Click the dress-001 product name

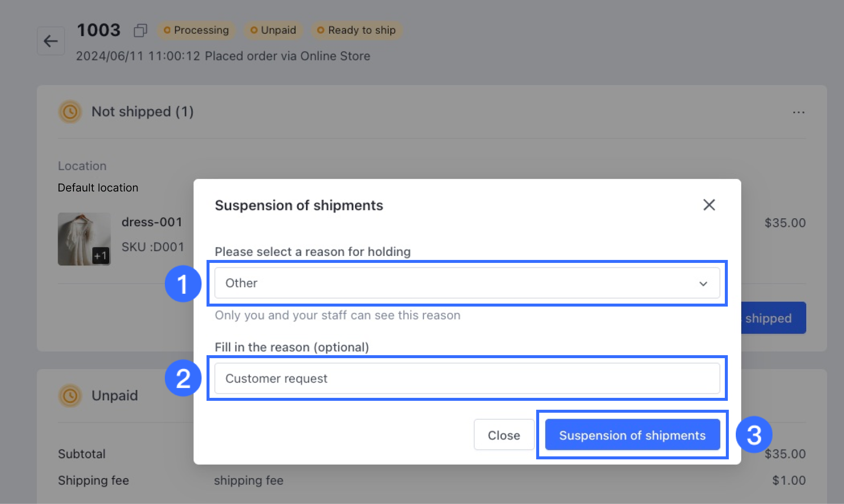pyautogui.click(x=152, y=222)
